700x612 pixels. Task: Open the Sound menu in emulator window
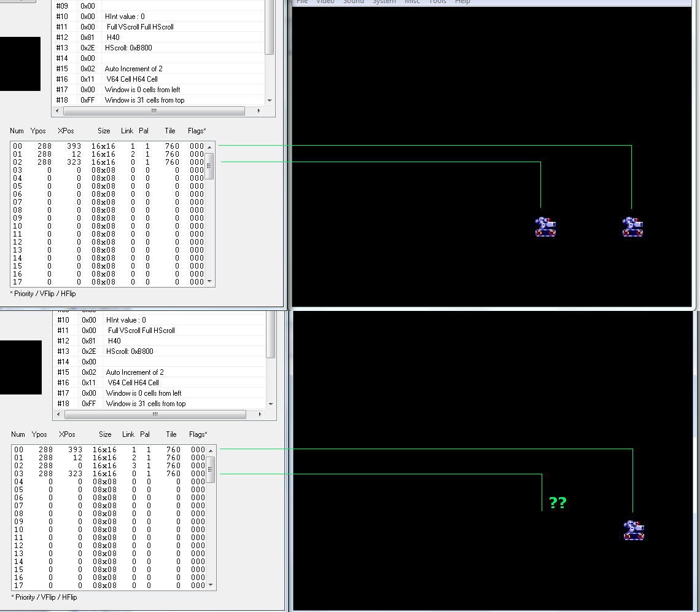point(353,2)
